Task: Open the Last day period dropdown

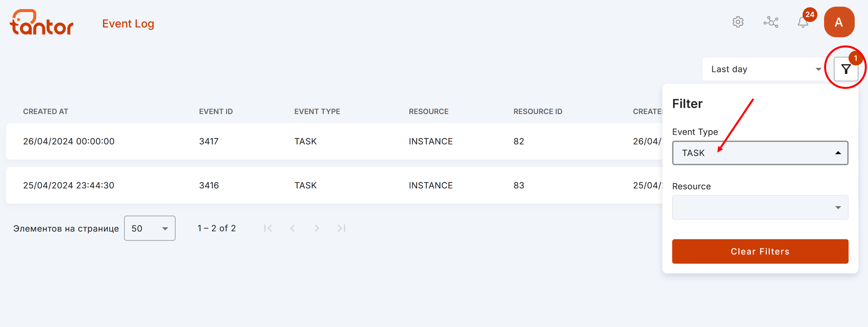Action: pos(766,69)
